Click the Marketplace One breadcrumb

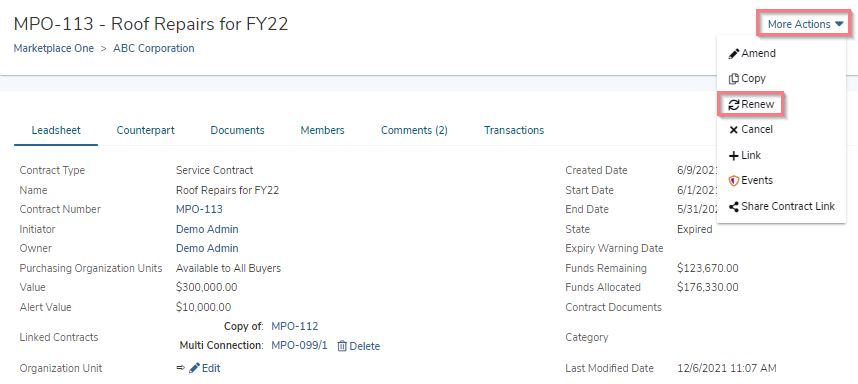54,48
